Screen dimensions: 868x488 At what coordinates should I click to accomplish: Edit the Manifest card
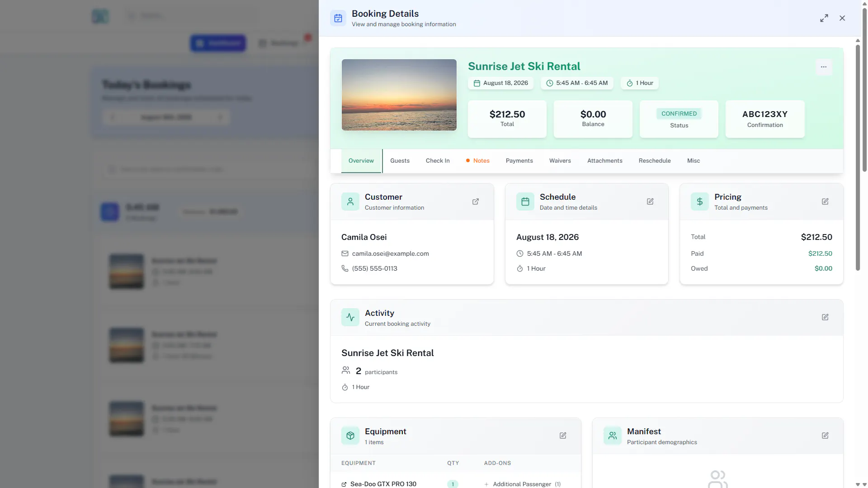[825, 436]
